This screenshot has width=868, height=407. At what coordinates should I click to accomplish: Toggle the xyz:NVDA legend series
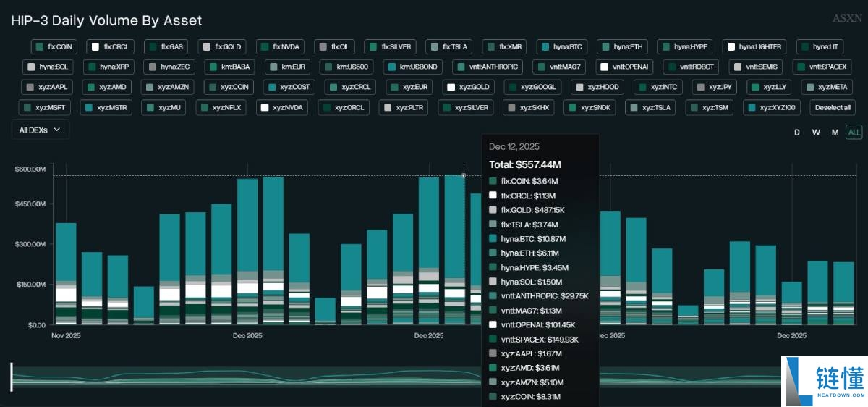point(284,108)
